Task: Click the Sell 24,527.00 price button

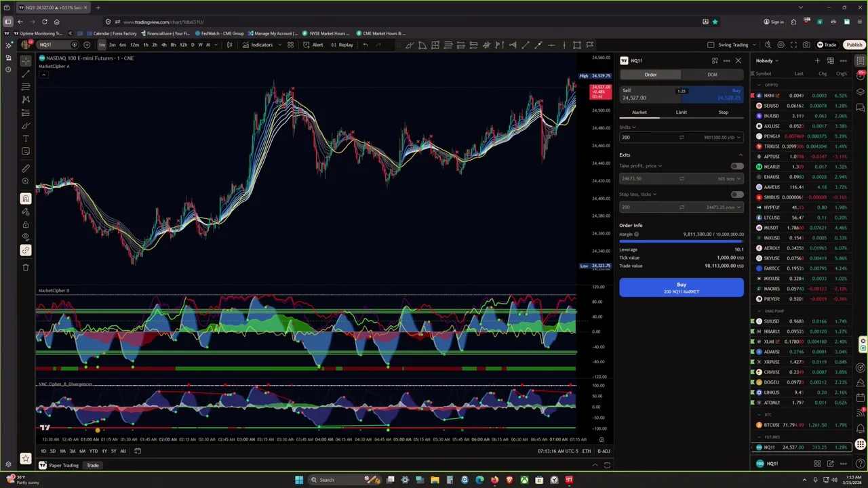Action: tap(650, 94)
